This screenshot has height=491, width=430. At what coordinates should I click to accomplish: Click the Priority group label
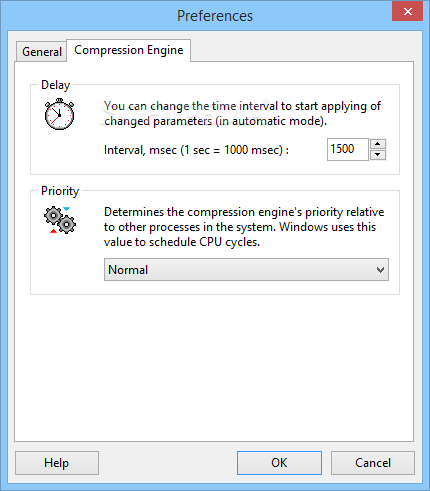click(60, 191)
